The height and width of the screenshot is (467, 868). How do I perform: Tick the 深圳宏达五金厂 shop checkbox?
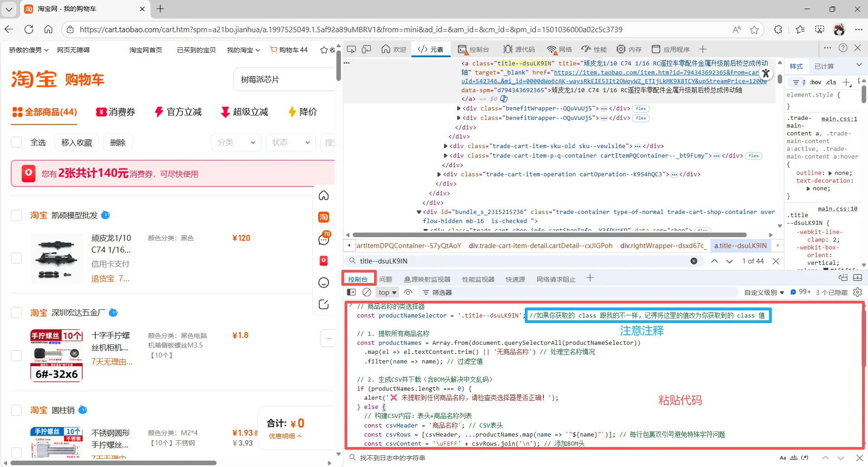16,313
